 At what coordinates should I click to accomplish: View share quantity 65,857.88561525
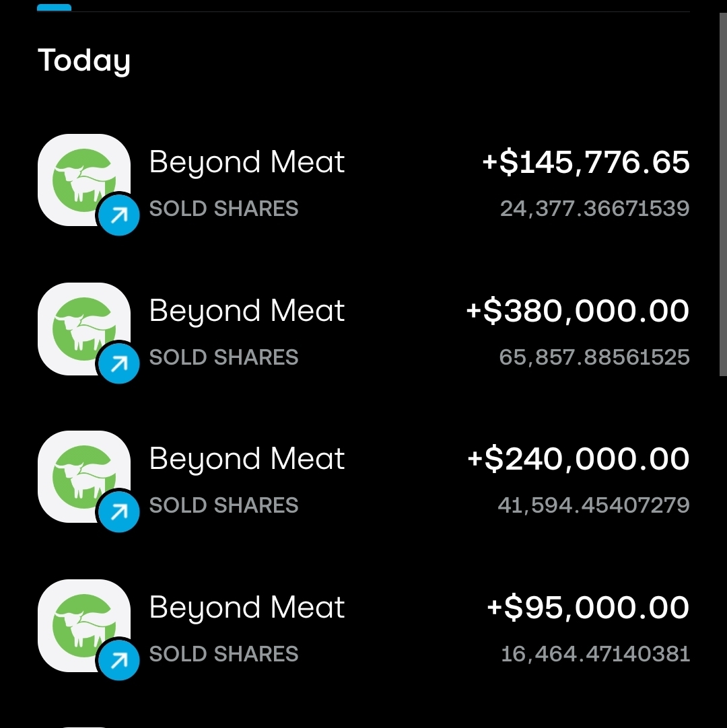(x=594, y=357)
